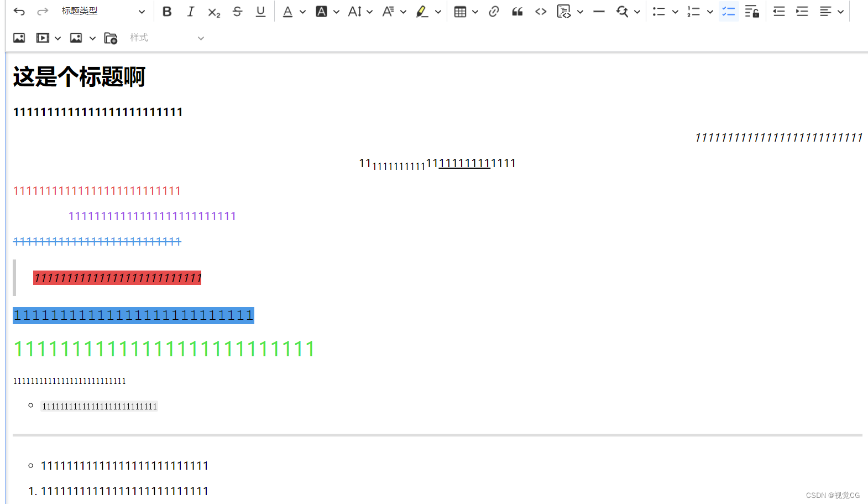Image resolution: width=868 pixels, height=504 pixels.
Task: Expand highlight marker dropdown arrow
Action: (x=438, y=12)
